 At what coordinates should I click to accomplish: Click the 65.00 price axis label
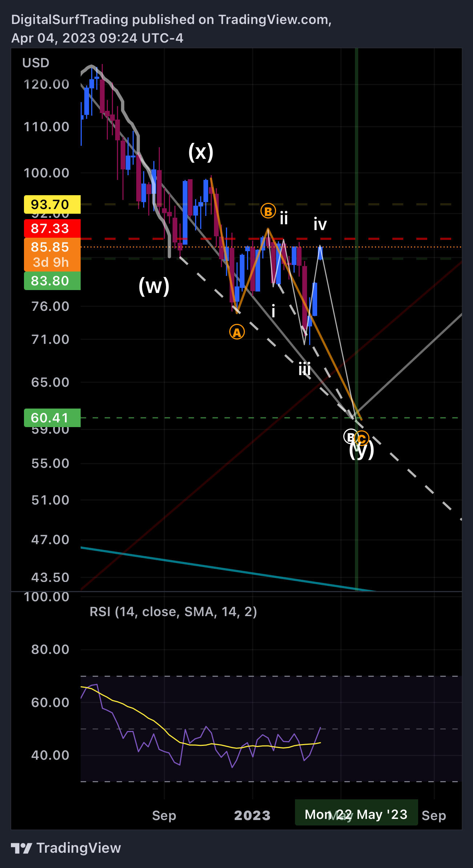click(x=50, y=382)
